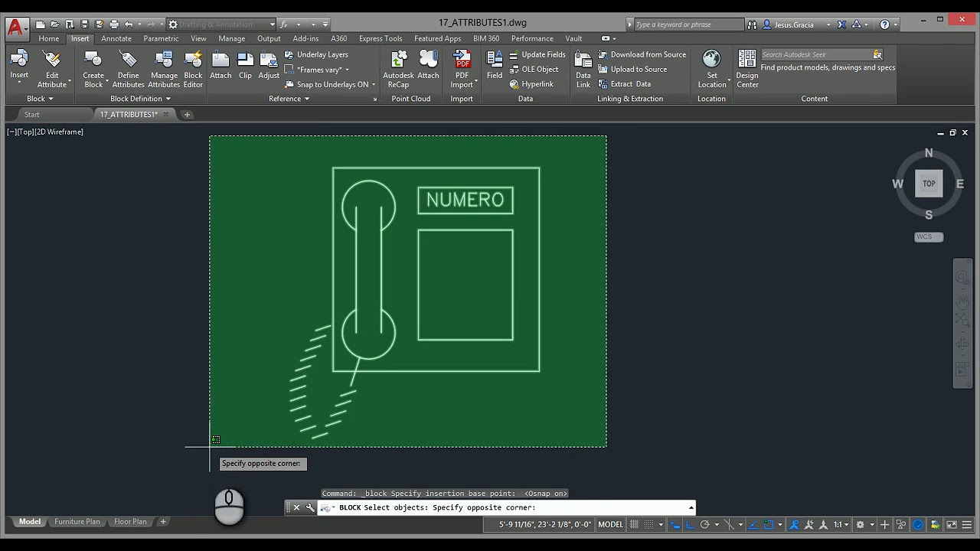
Task: Click the Open file icon
Action: [x=55, y=24]
